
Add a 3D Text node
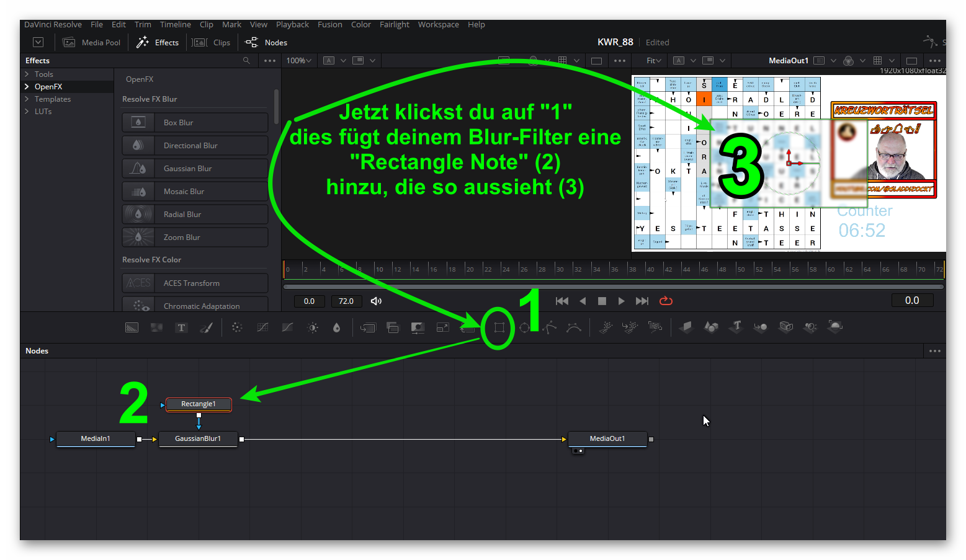coord(736,327)
